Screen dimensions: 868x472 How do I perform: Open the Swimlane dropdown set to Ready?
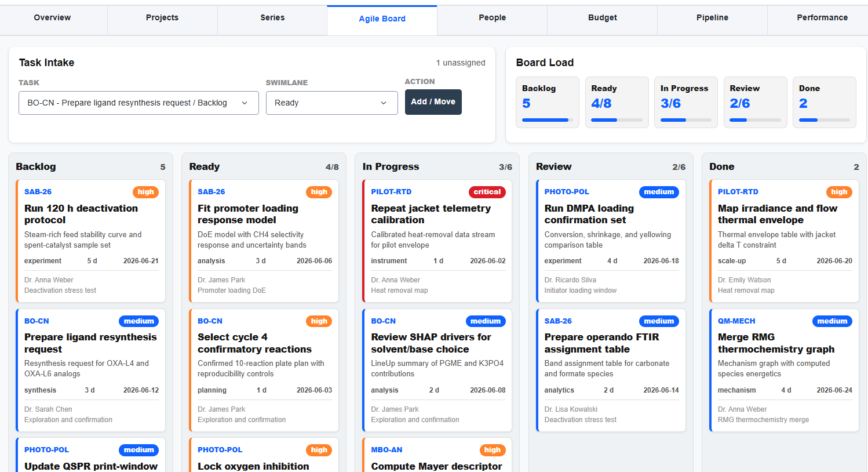pos(332,103)
